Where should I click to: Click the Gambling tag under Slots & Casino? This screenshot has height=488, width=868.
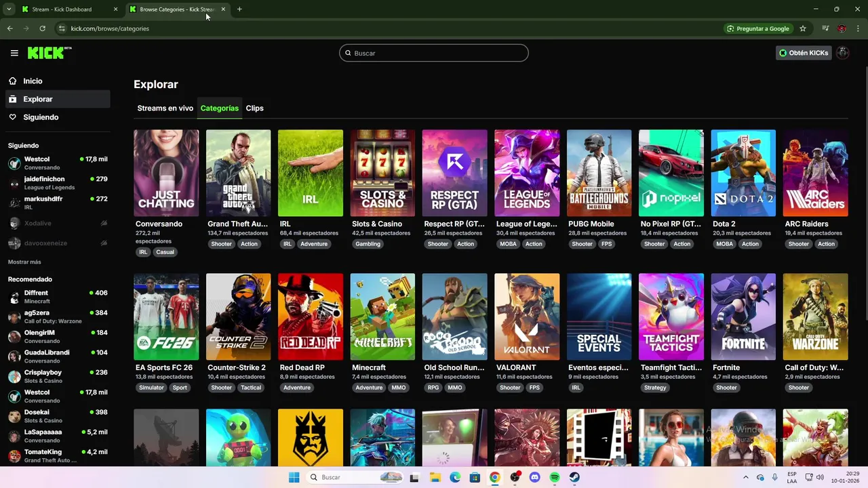pos(368,244)
